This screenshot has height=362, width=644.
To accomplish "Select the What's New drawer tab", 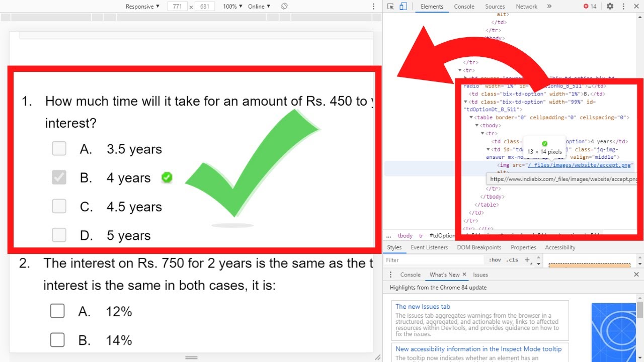I will (x=444, y=275).
